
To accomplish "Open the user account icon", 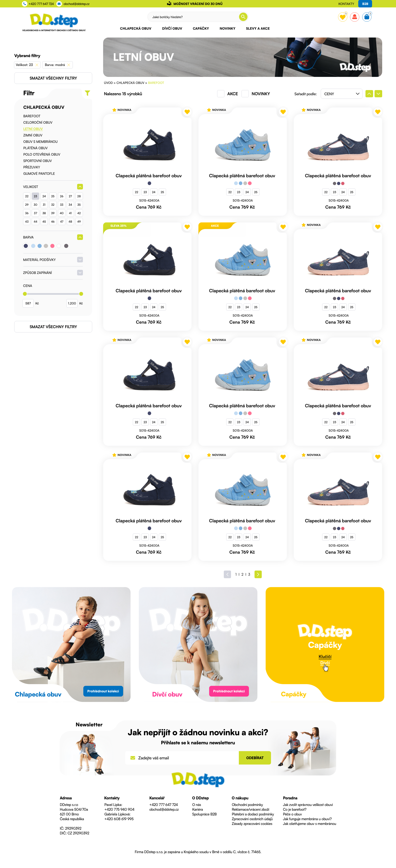I will point(355,17).
